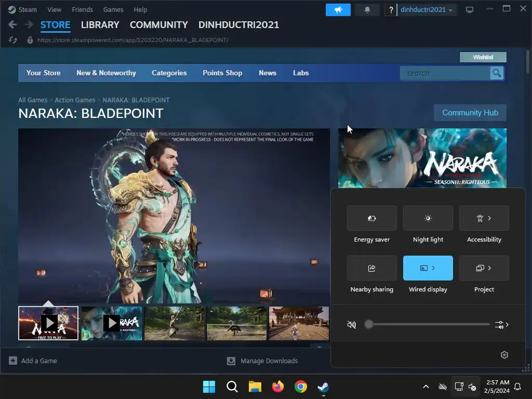Launch Chrome from taskbar
Viewport: 532px width, 399px height.
[x=301, y=387]
